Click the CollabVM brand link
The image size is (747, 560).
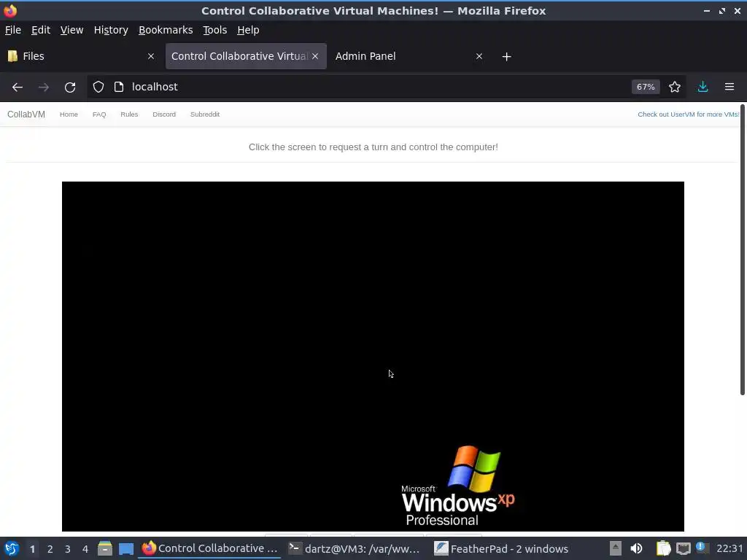coord(26,114)
